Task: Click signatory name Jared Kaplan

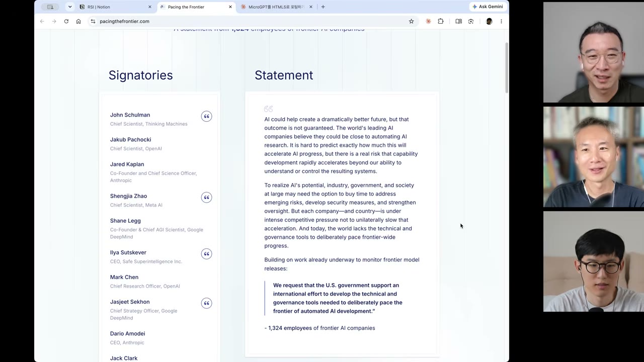Action: (127, 164)
